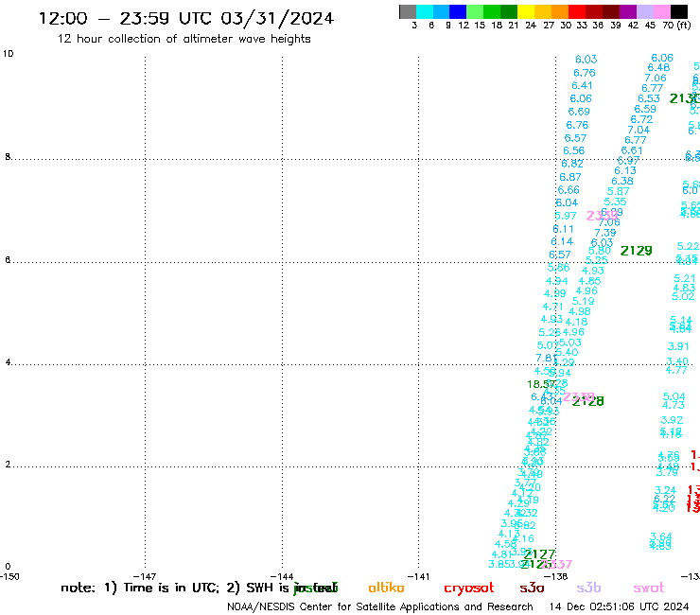Viewport: 700px width, 615px height.
Task: Click the 6.11 wave height value
Action: 563,229
